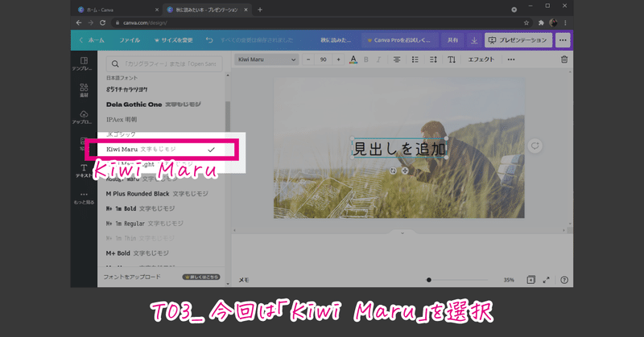Select the M Plus Rounded Black font
Viewport: 644px width, 337px height.
157,194
